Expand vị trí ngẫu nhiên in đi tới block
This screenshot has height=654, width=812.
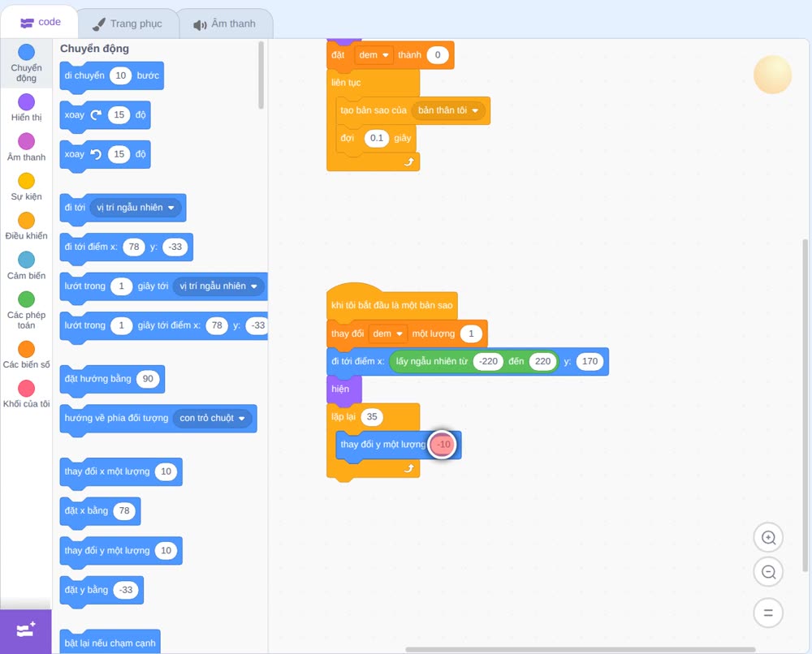coord(136,208)
